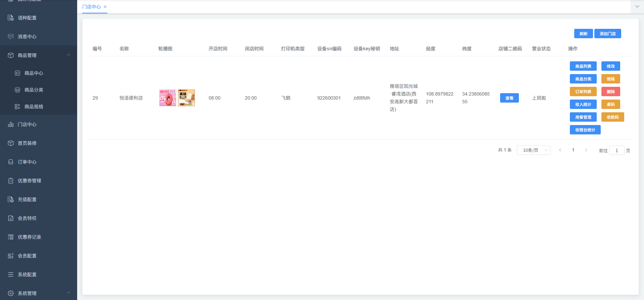Click the page number jump input field
The image size is (644, 300).
(x=616, y=151)
